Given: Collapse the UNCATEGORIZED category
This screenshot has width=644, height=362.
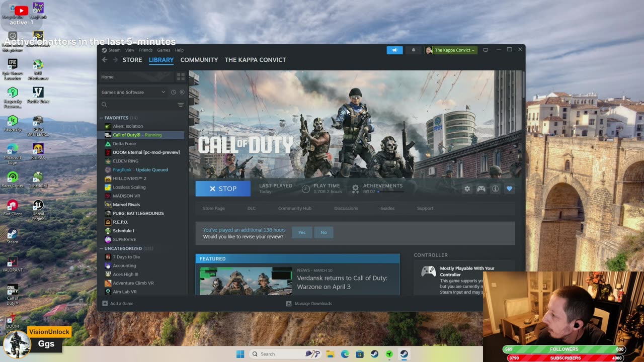Looking at the screenshot, I should (101, 248).
